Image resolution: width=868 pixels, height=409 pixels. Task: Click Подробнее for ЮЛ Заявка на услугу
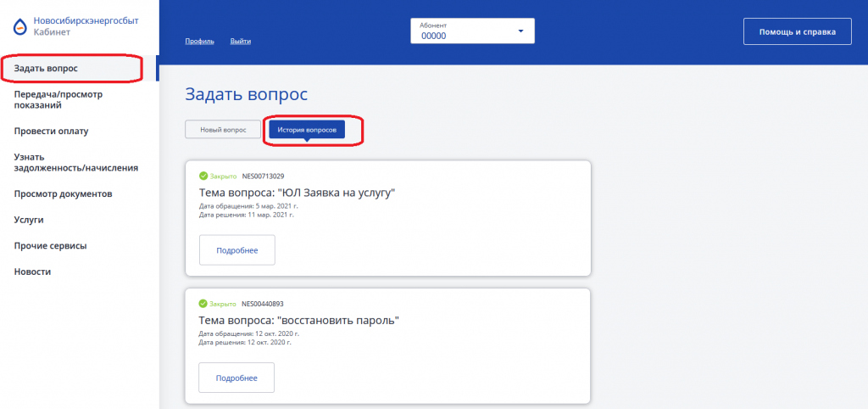tap(237, 250)
